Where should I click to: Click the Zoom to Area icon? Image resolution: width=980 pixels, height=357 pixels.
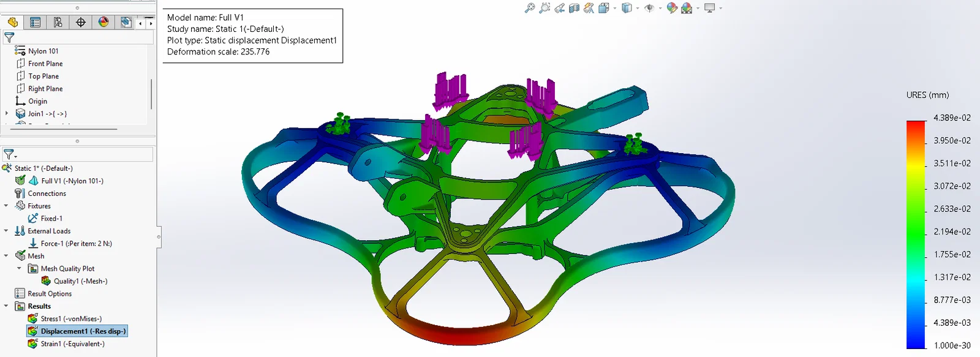545,8
